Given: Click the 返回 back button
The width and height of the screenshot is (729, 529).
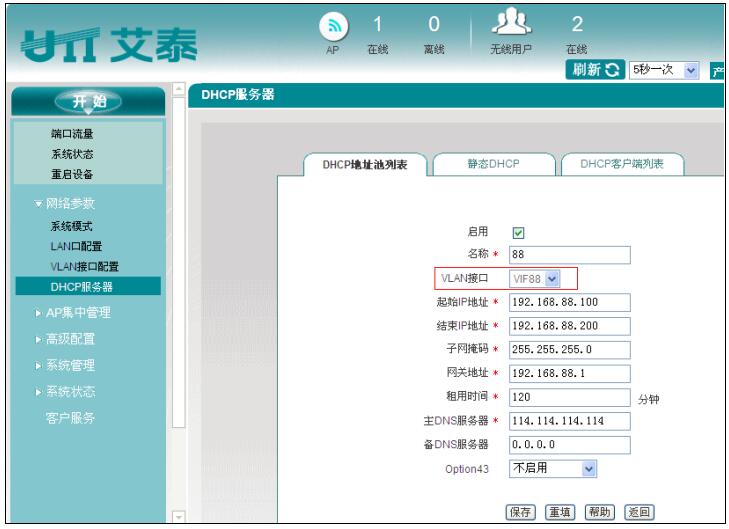Looking at the screenshot, I should click(639, 512).
